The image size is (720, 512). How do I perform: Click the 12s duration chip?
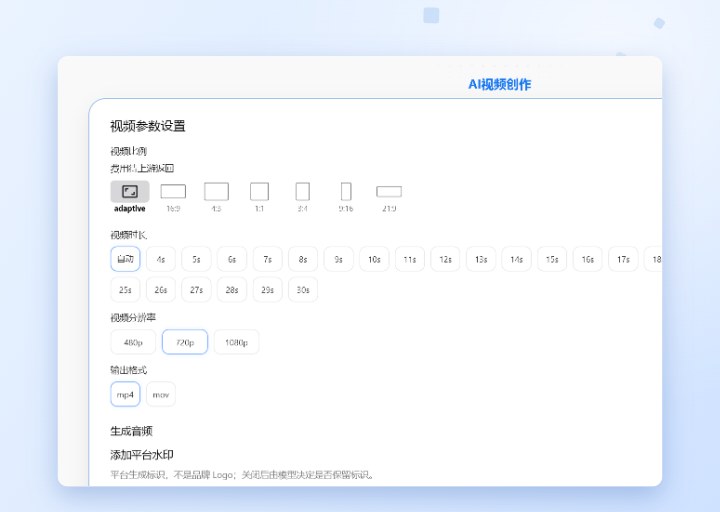445,259
